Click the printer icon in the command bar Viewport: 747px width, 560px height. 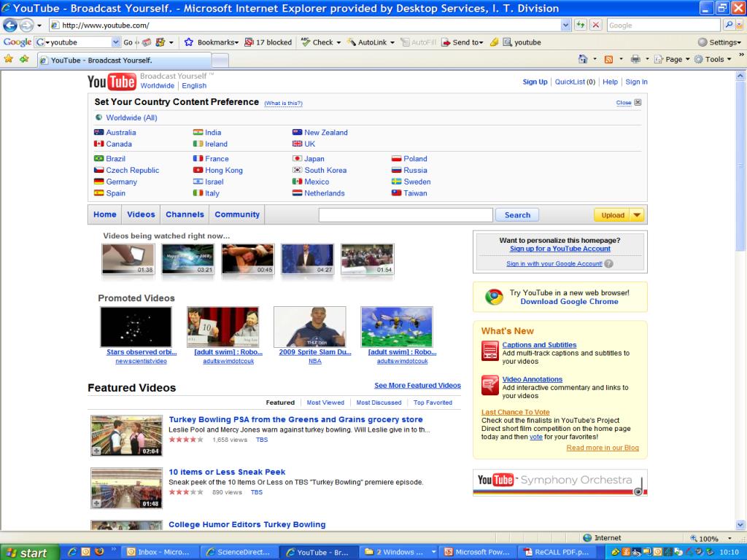(635, 59)
